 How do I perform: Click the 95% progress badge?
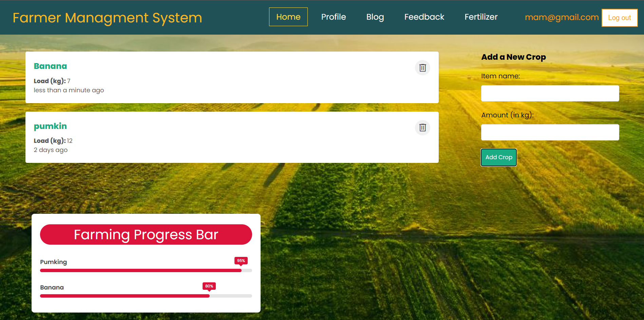tap(241, 261)
